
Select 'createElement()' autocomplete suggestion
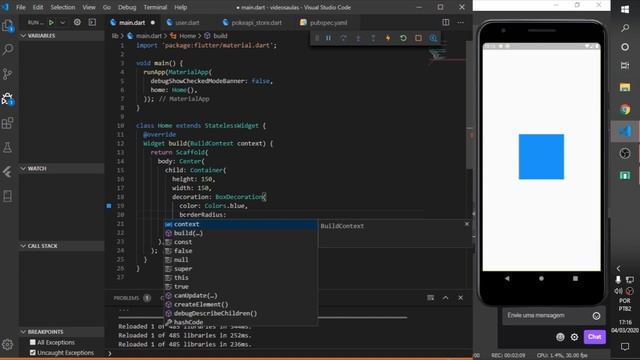(x=240, y=304)
